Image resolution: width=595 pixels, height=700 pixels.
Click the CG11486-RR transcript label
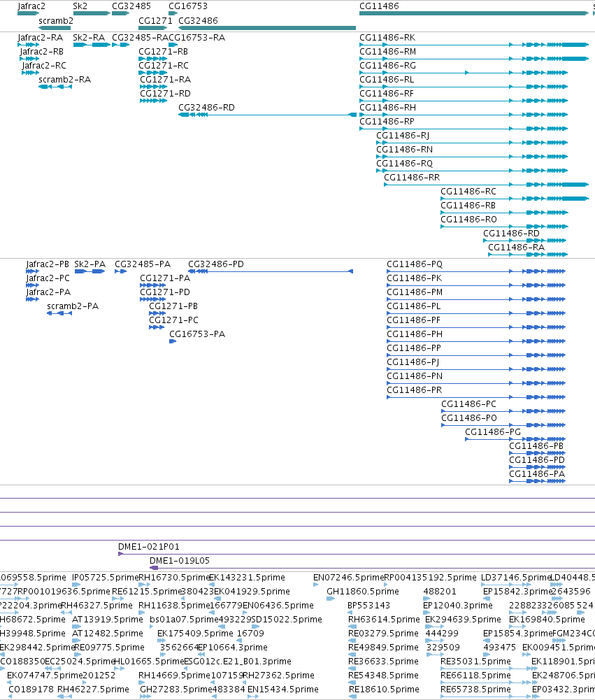[x=412, y=177]
